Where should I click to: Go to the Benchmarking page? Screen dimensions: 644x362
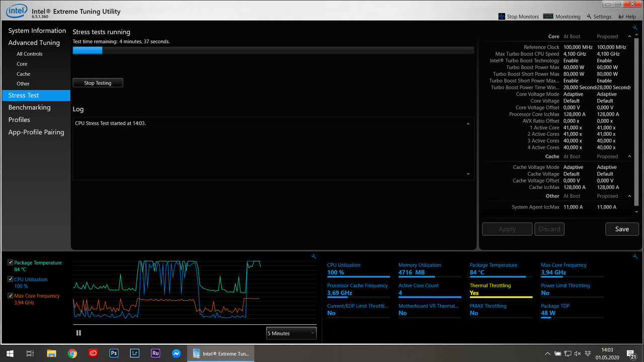[29, 108]
